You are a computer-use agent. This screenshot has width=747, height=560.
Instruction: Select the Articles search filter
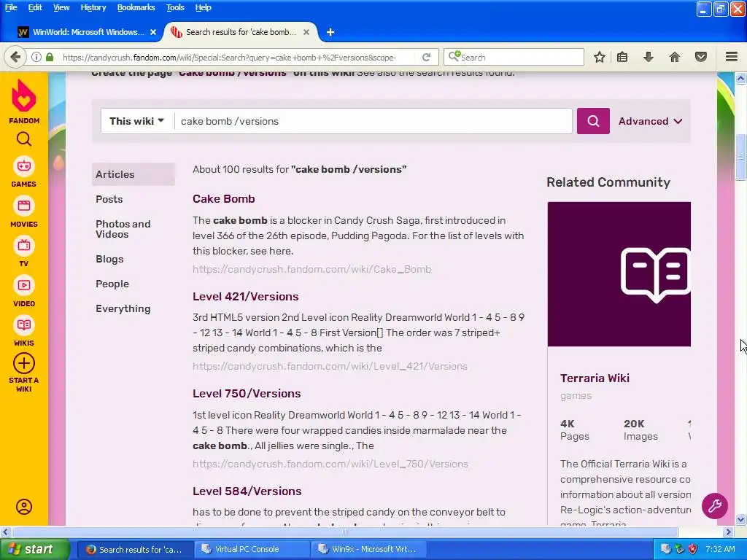pyautogui.click(x=133, y=174)
